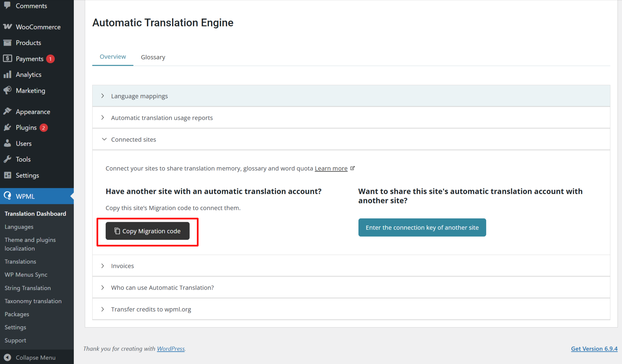
Task: Click Enter the connection key button
Action: (x=422, y=227)
